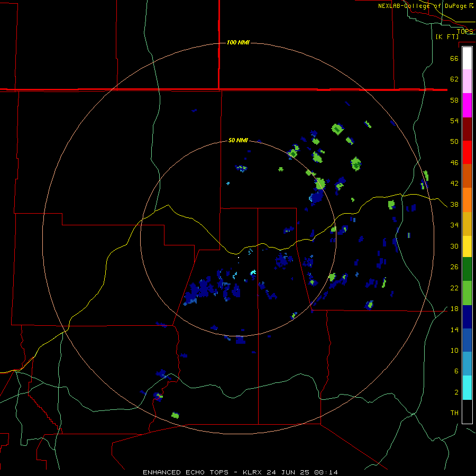Select the white swatch in the color scale
The image size is (476, 476).
point(467,58)
